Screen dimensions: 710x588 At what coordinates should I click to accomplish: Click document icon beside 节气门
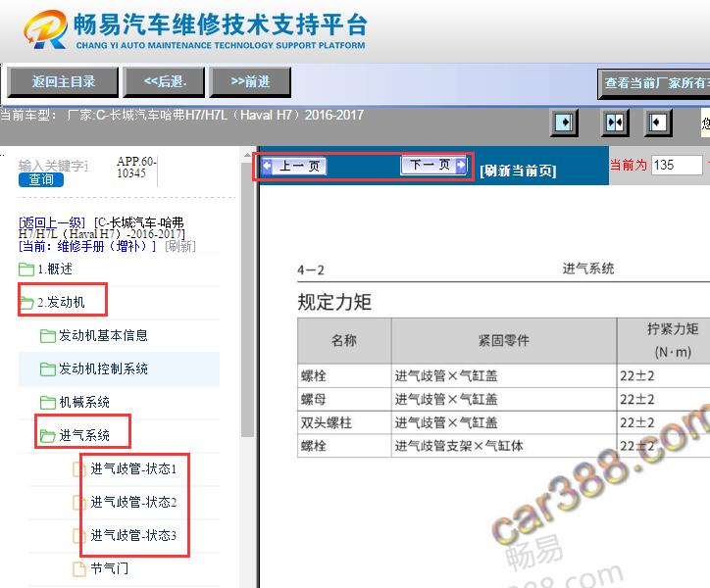[x=79, y=569]
